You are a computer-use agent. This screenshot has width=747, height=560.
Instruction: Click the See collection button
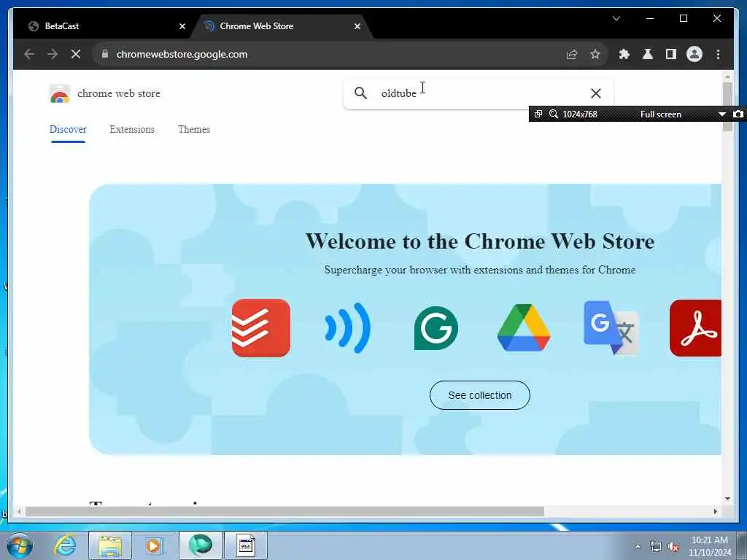[480, 395]
